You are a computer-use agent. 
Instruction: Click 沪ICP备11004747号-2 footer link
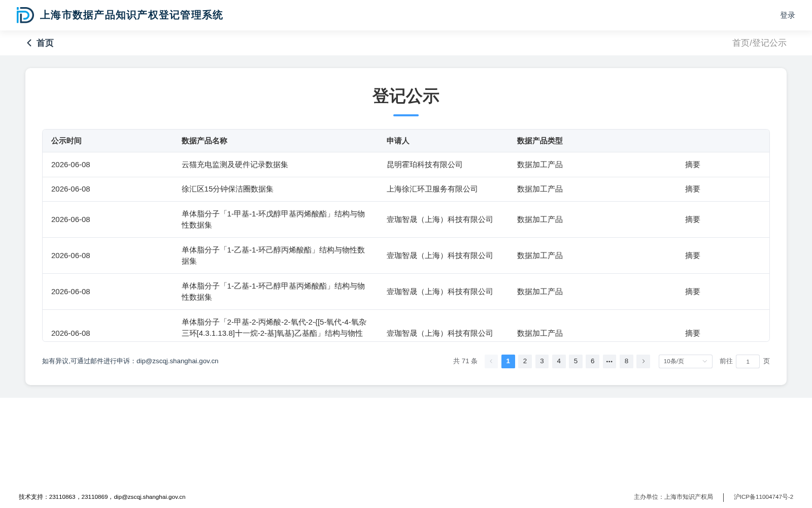coord(763,497)
